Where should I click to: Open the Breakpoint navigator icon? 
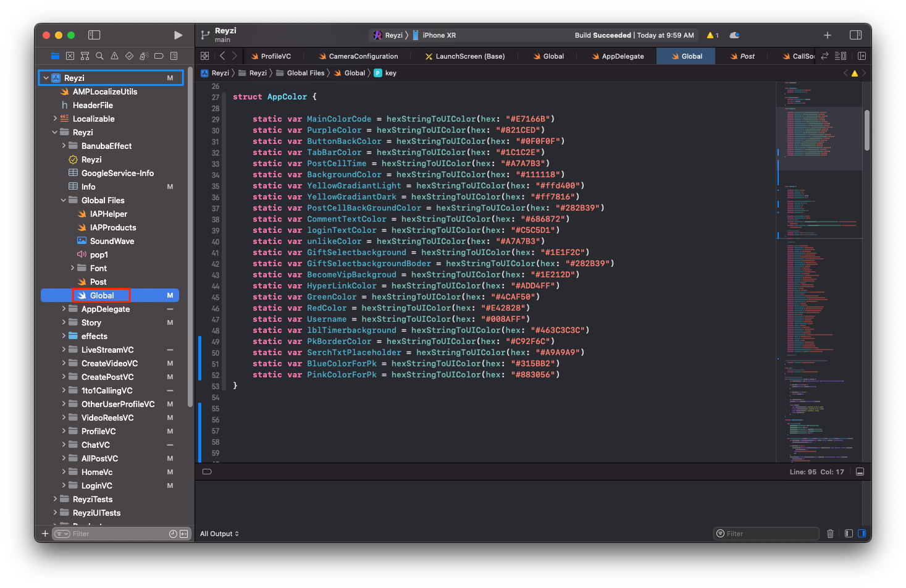(x=159, y=56)
